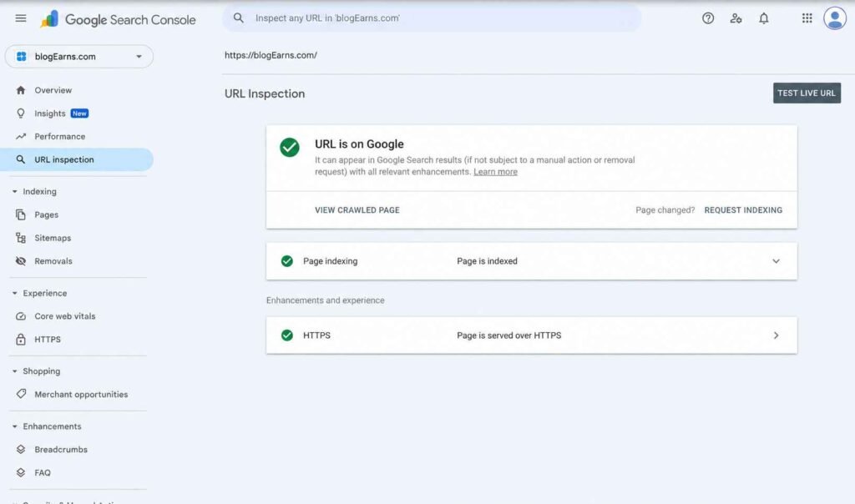
Task: Click the Merchant opportunities tag icon
Action: (x=21, y=394)
